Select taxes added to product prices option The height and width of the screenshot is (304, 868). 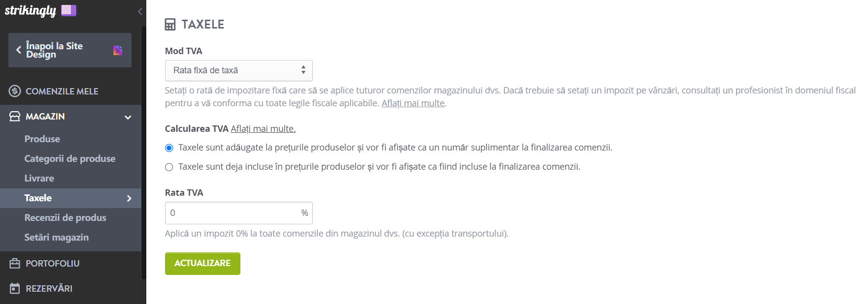(169, 148)
